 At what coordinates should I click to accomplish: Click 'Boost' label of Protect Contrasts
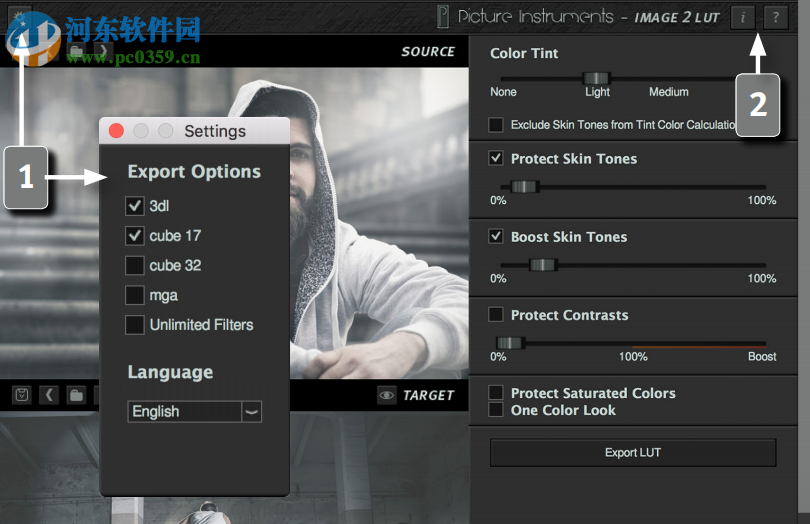pos(762,357)
